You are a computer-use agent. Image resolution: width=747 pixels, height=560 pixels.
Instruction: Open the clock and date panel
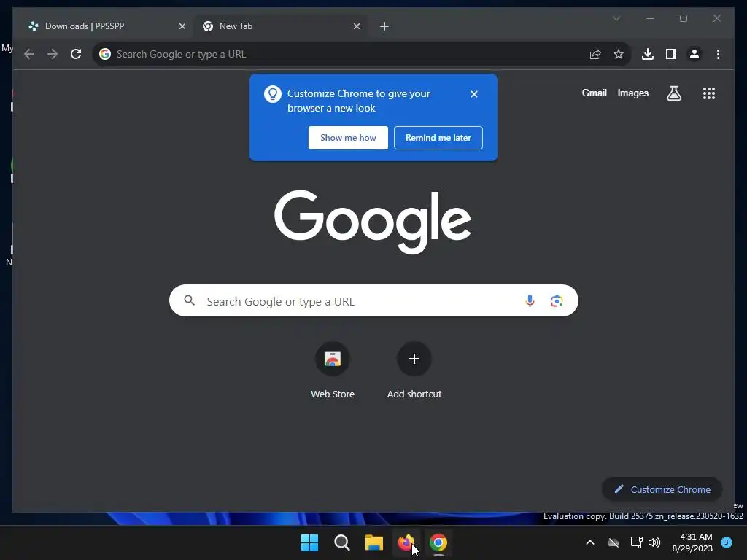tap(692, 542)
